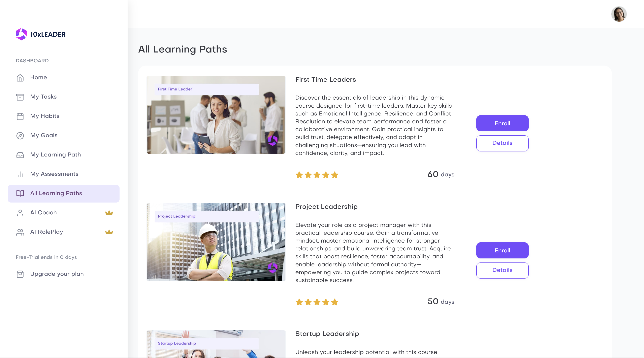Open My Tasks archive box icon
The height and width of the screenshot is (358, 644).
point(20,97)
